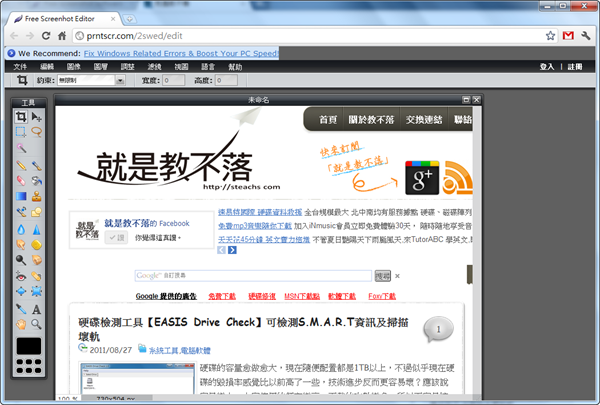Click the 登入 login link
The width and height of the screenshot is (600, 405).
tap(547, 67)
